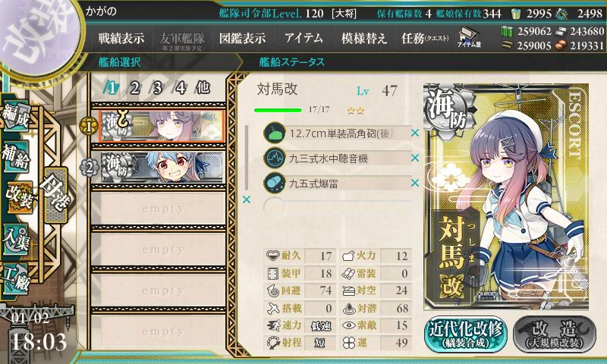Open the 戦績表示 records menu
607x364 pixels.
click(121, 38)
